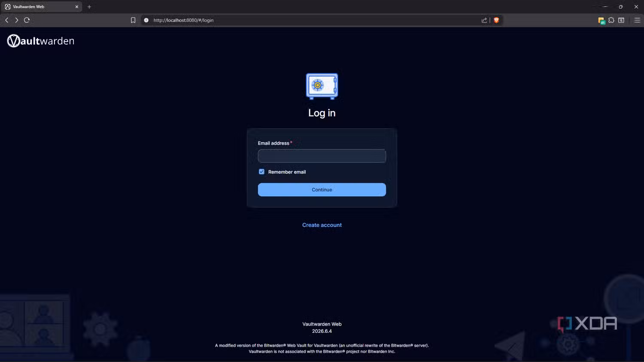Click the 'Vaultwarden Web' footer text
The height and width of the screenshot is (362, 644).
pos(322,324)
